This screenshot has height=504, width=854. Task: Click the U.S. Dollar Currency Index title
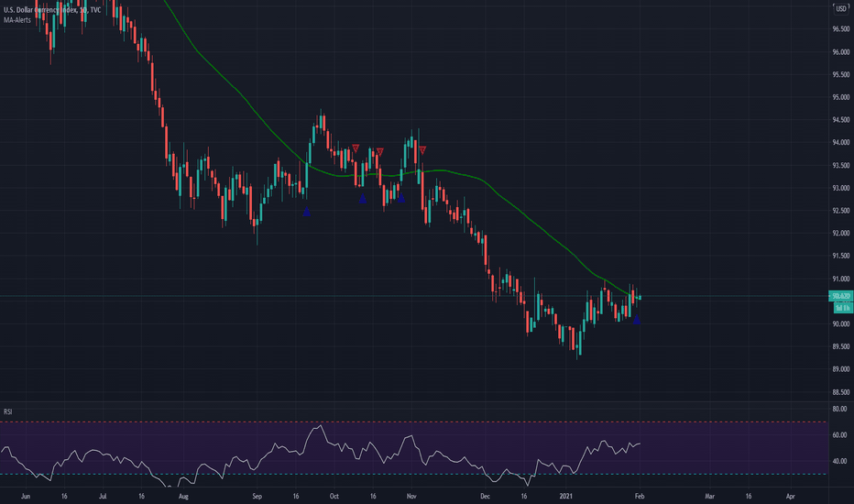pyautogui.click(x=52, y=10)
